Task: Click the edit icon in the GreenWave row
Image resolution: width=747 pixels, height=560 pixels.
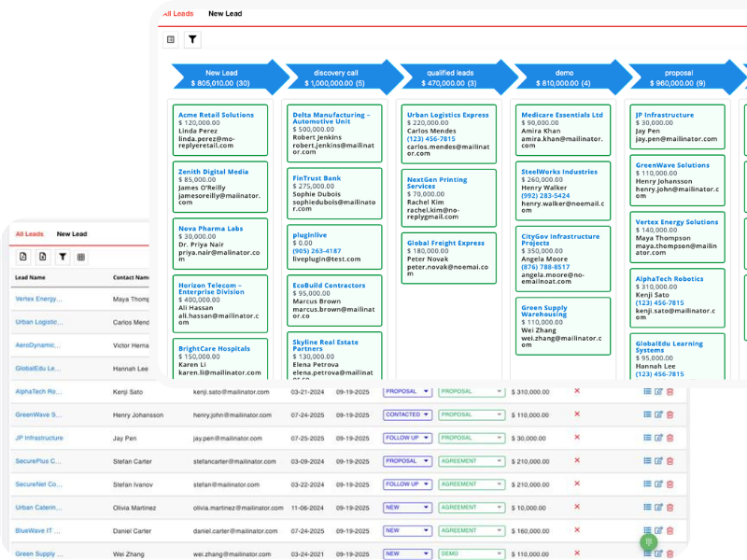Action: tap(658, 414)
